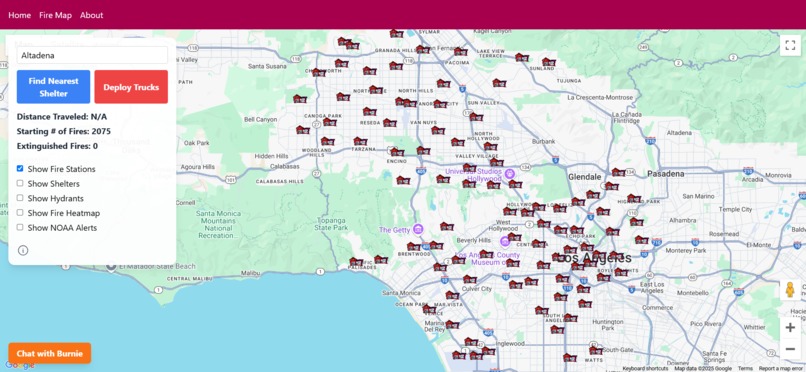Zoom in using the map plus button
This screenshot has width=806, height=372.
(790, 328)
